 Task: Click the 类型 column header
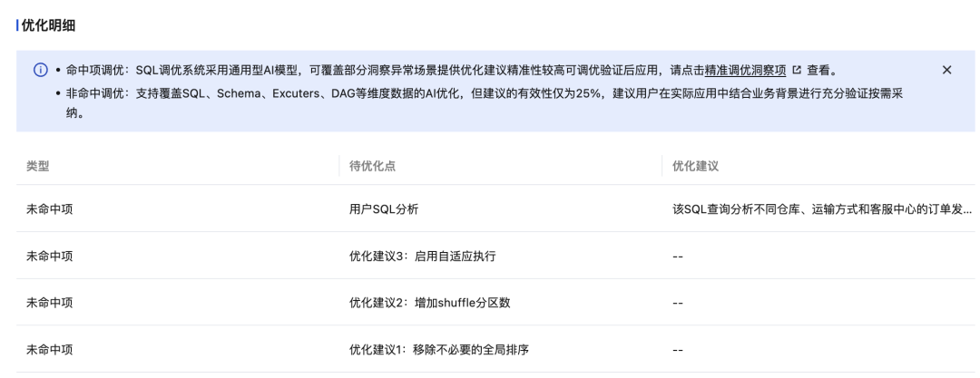pyautogui.click(x=37, y=166)
